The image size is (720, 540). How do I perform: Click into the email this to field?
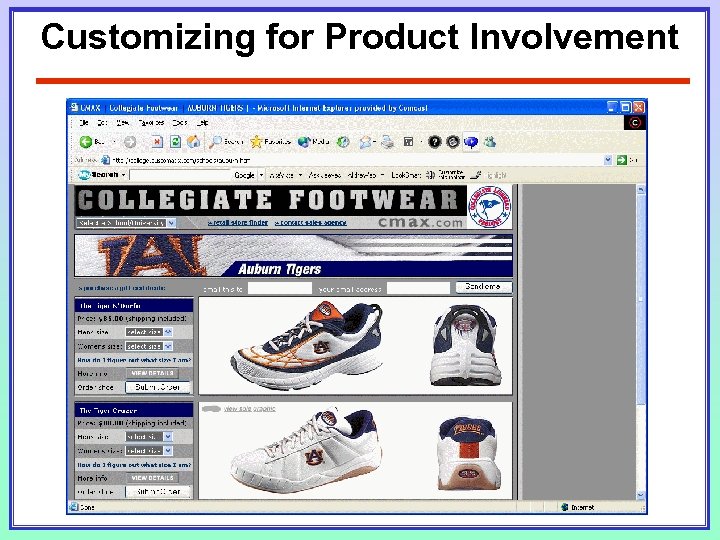(280, 288)
